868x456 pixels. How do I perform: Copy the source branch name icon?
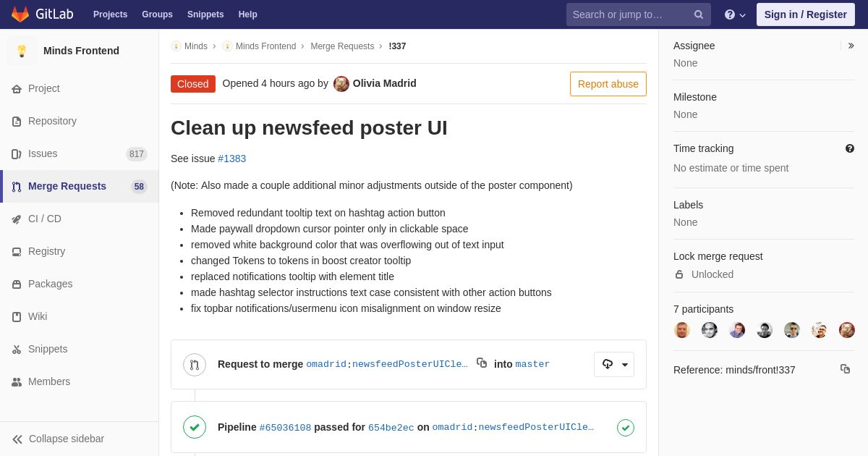pyautogui.click(x=482, y=363)
